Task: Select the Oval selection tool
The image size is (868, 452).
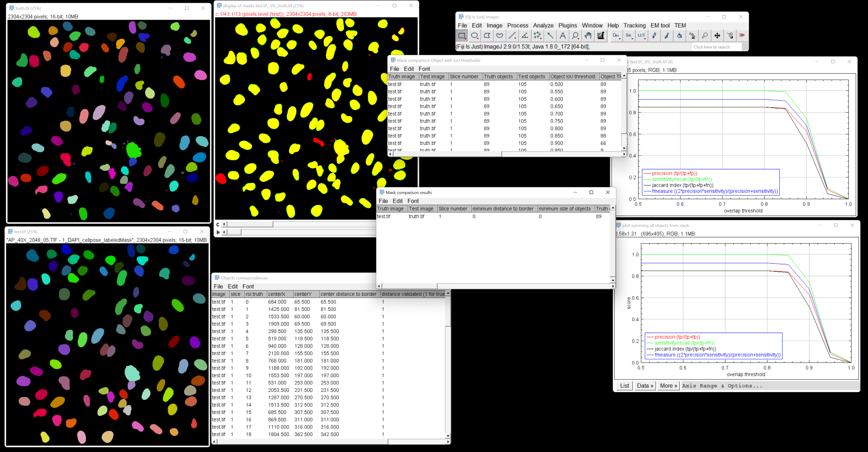Action: [x=474, y=35]
